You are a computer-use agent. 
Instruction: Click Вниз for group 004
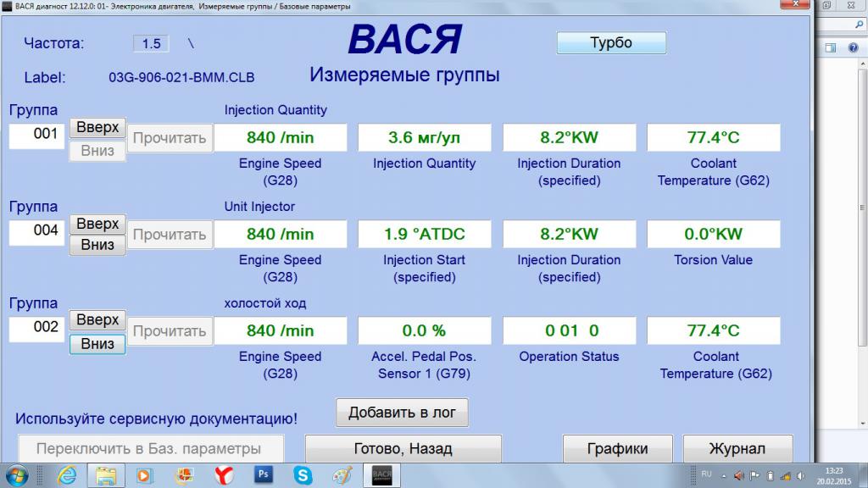tap(97, 245)
